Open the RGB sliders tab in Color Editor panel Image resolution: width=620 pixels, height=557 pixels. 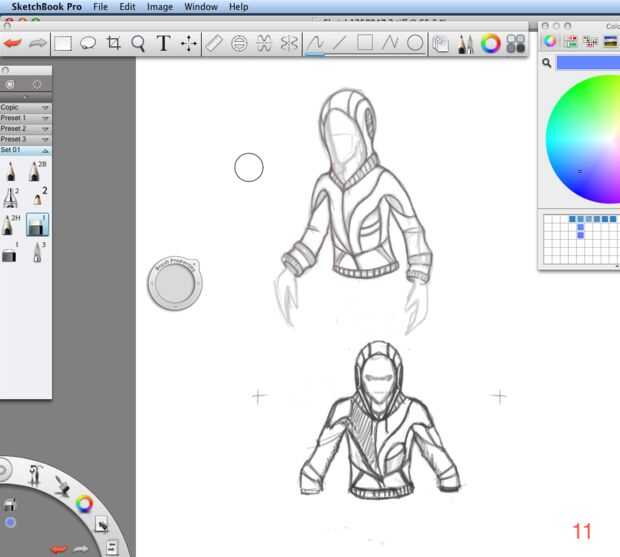pyautogui.click(x=571, y=41)
